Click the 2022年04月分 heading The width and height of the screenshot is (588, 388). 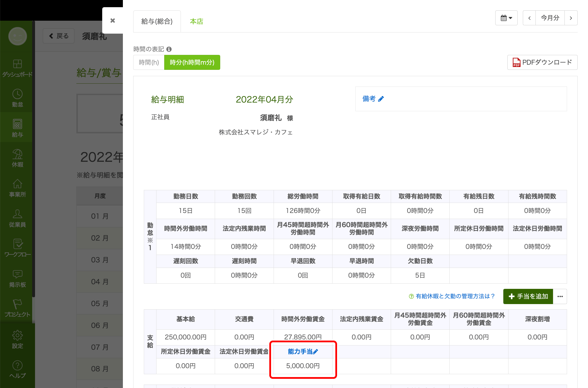pos(264,99)
